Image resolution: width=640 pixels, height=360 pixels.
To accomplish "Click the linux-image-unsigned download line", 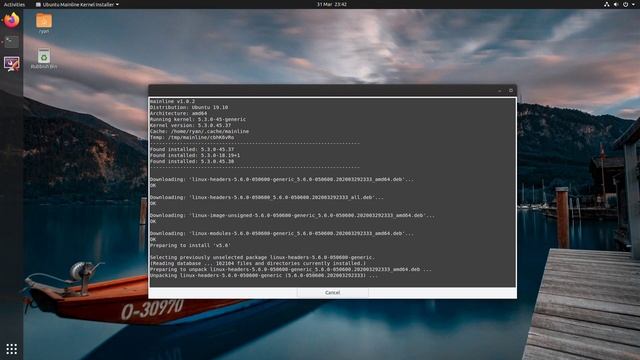I will [292, 216].
